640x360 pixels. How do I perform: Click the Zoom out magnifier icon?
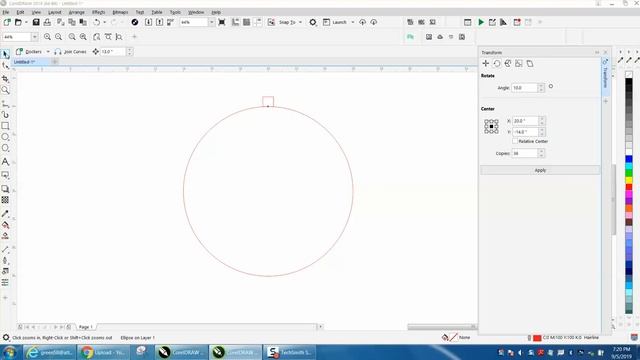coord(59,37)
